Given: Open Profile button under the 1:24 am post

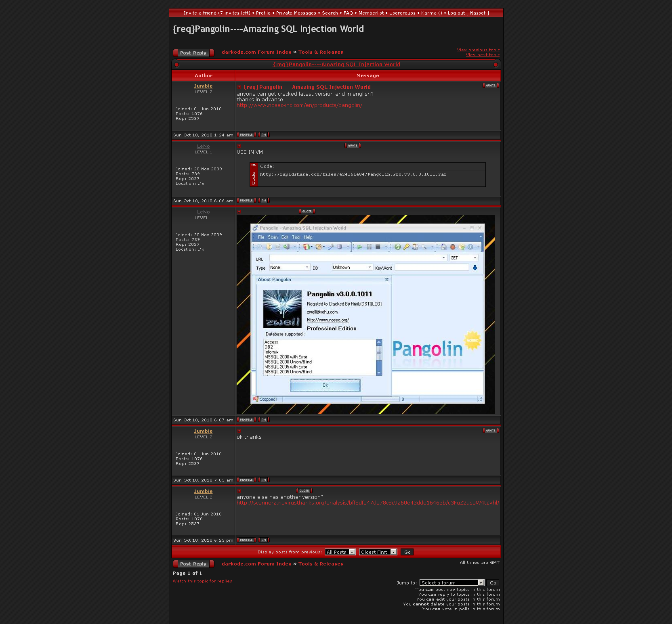Looking at the screenshot, I should tap(246, 135).
